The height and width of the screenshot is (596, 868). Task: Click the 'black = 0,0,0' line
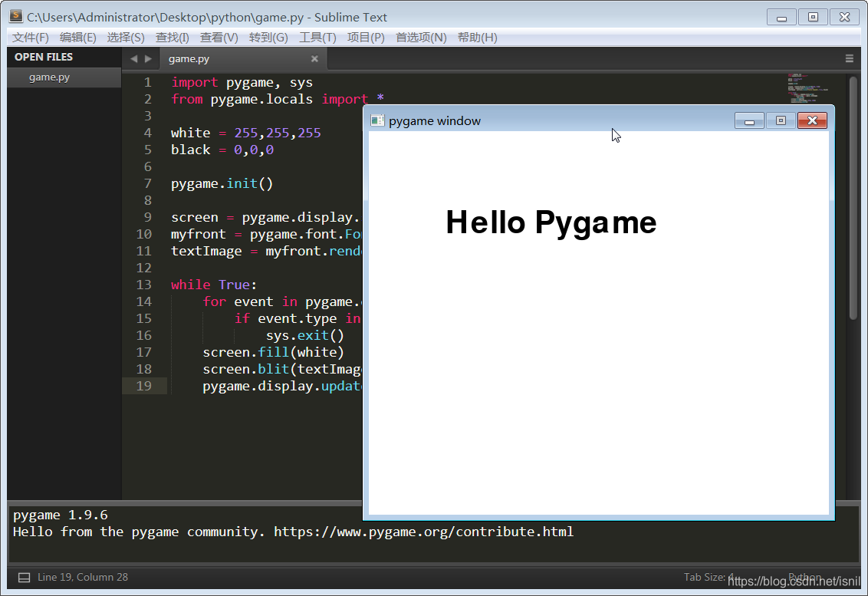point(222,150)
